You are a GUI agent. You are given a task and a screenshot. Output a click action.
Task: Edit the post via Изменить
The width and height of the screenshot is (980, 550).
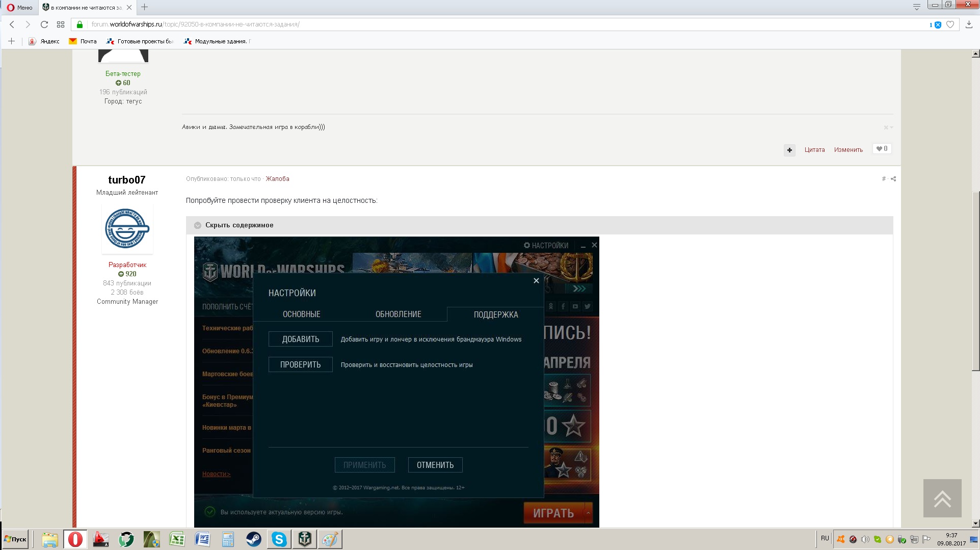(848, 150)
